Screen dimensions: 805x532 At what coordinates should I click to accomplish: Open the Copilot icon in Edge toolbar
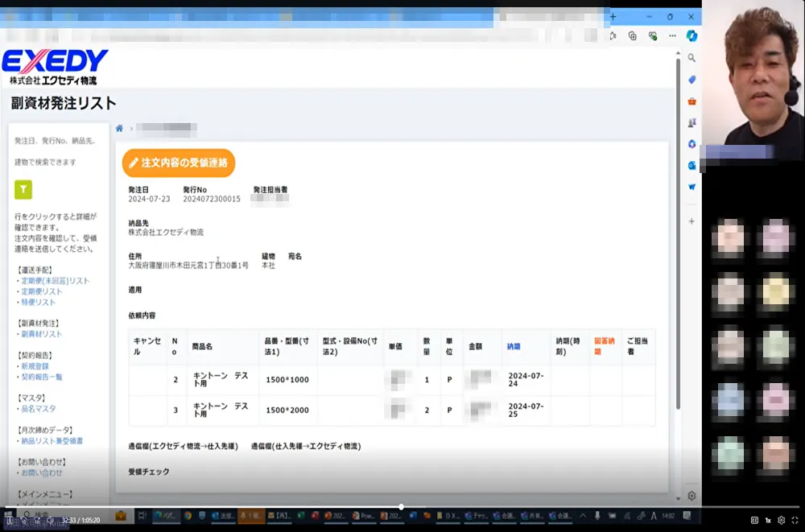tap(691, 36)
